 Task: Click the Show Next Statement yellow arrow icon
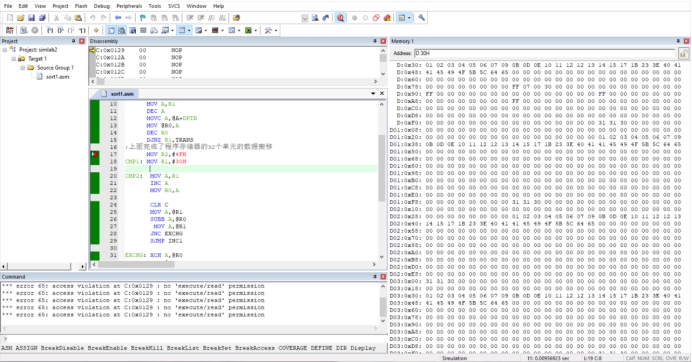tap(96, 30)
